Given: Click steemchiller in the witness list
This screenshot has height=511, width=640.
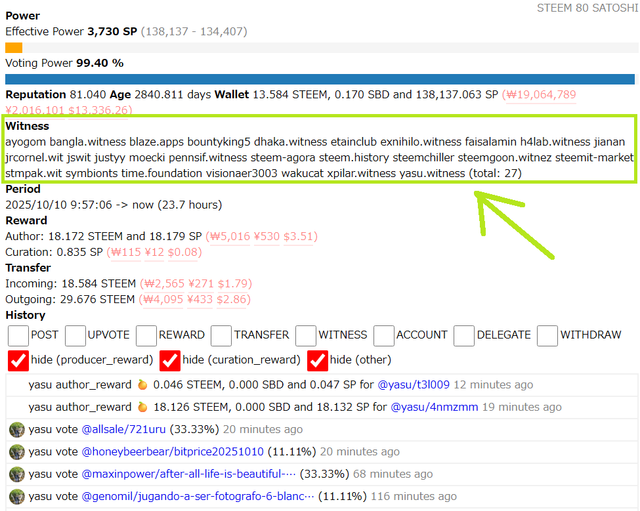Looking at the screenshot, I should click(x=423, y=158).
